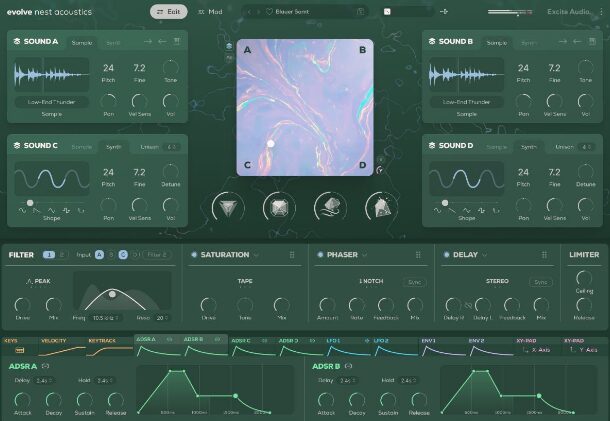Click Sound B previous sample arrow
610x421 pixels.
click(x=577, y=41)
